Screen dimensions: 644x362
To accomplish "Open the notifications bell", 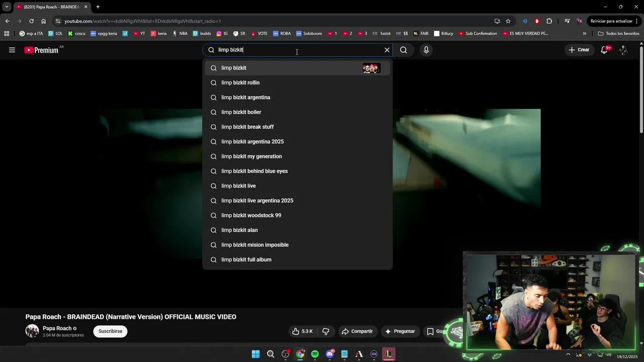I will pos(605,50).
